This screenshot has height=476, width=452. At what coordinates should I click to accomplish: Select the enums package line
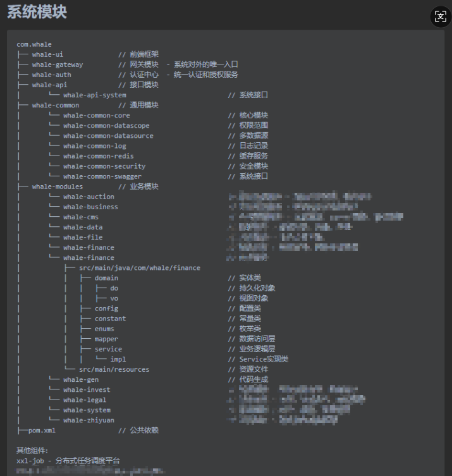click(104, 329)
